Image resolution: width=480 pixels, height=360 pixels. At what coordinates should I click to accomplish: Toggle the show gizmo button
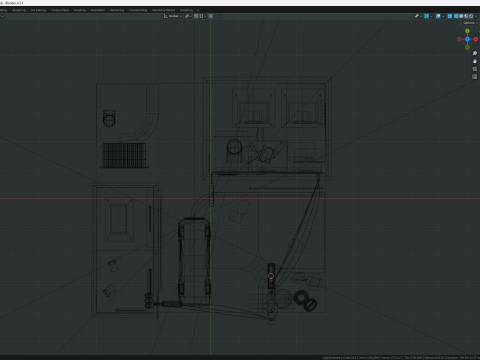[x=426, y=16]
